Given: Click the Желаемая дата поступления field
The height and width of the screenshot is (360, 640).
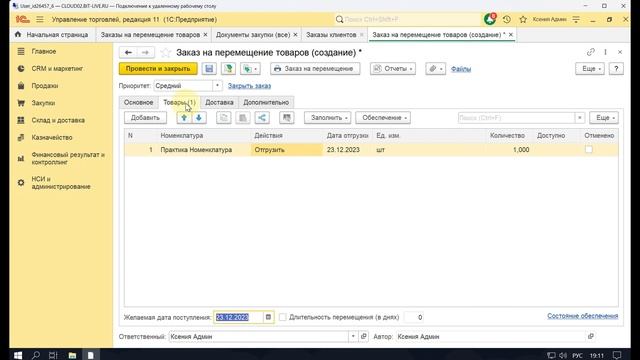Looking at the screenshot, I should click(238, 317).
